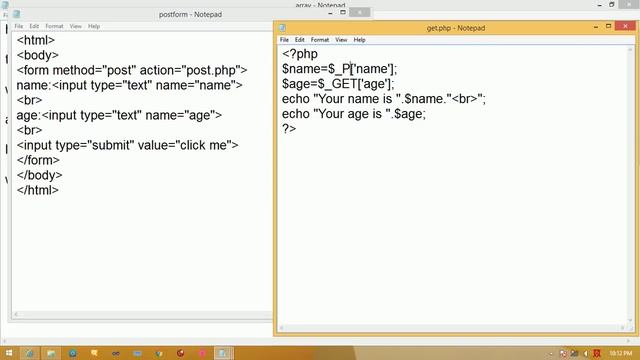640x360 pixels.
Task: Open File menu in get.php Notepad
Action: click(x=284, y=40)
